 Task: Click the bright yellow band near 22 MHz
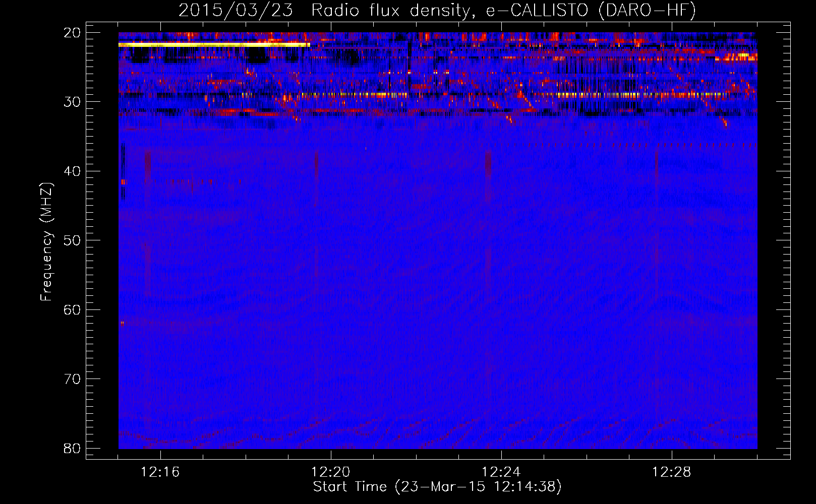[214, 45]
